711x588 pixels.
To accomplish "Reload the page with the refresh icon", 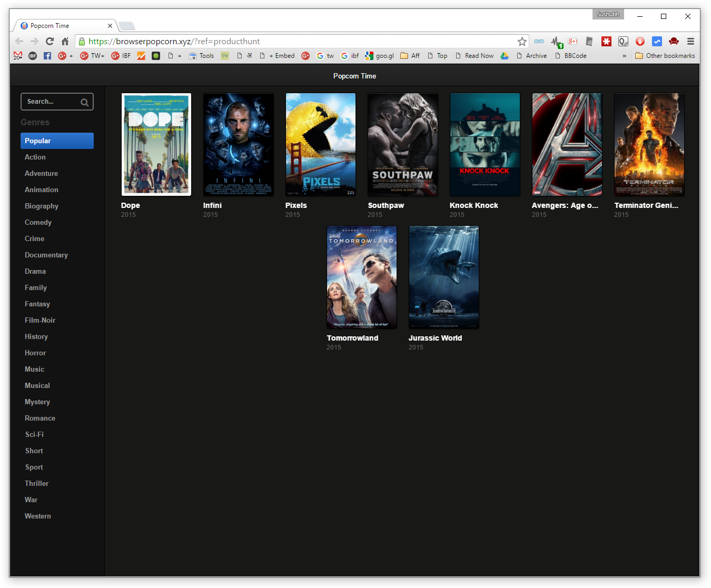I will [50, 42].
